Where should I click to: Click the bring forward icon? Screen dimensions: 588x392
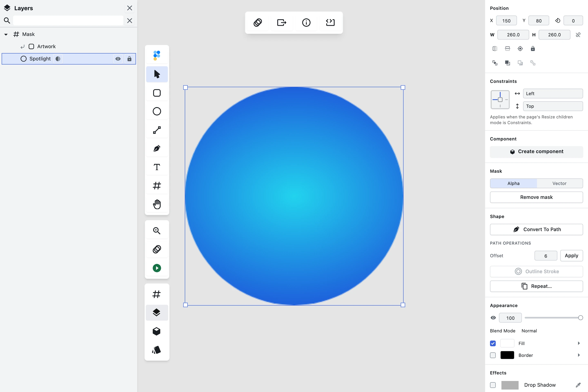[508, 63]
